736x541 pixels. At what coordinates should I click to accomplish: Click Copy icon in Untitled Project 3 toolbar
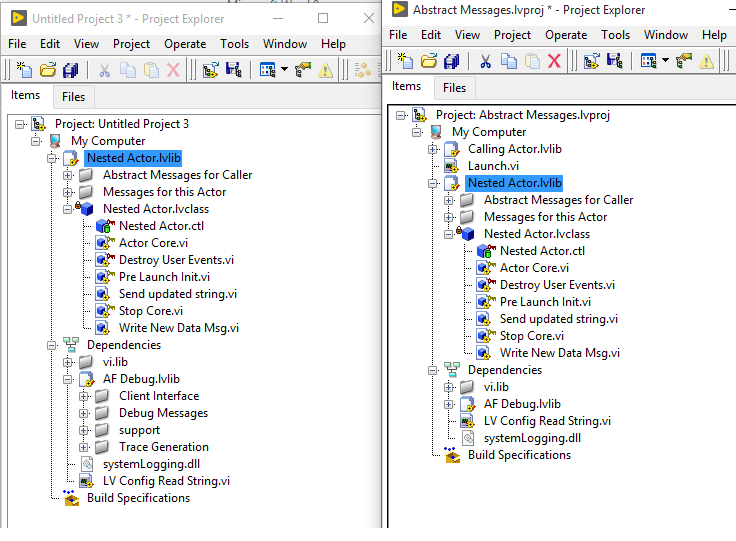coord(128,70)
